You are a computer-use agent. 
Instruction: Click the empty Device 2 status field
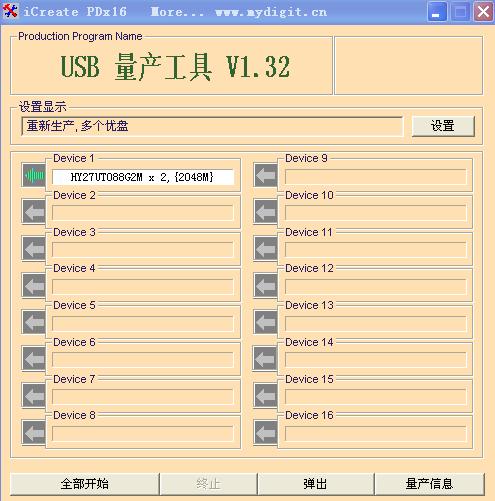(x=143, y=213)
